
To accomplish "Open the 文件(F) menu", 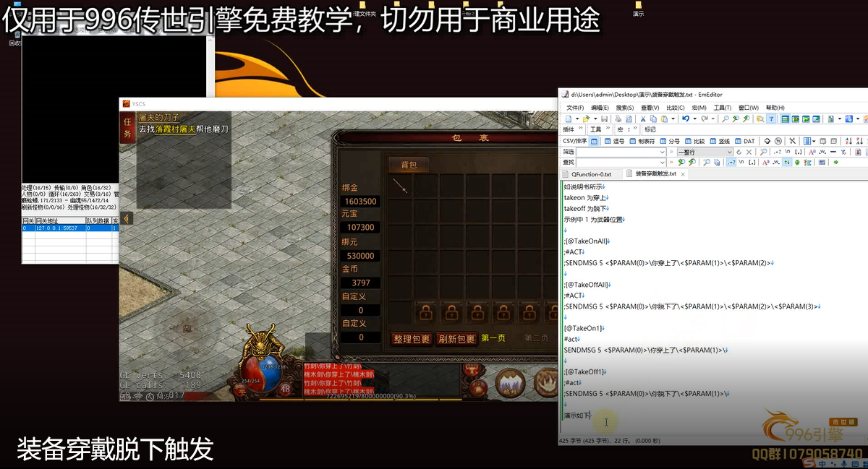I will (x=574, y=108).
